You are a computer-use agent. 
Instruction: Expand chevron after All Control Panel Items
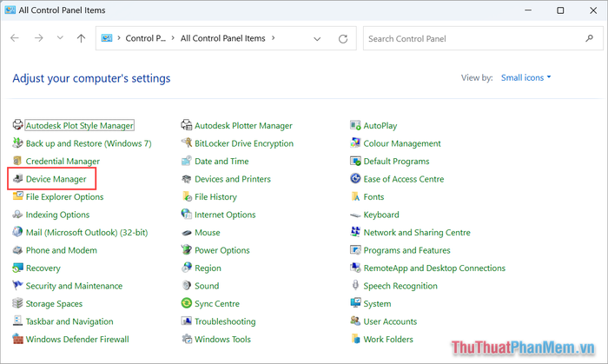[274, 38]
